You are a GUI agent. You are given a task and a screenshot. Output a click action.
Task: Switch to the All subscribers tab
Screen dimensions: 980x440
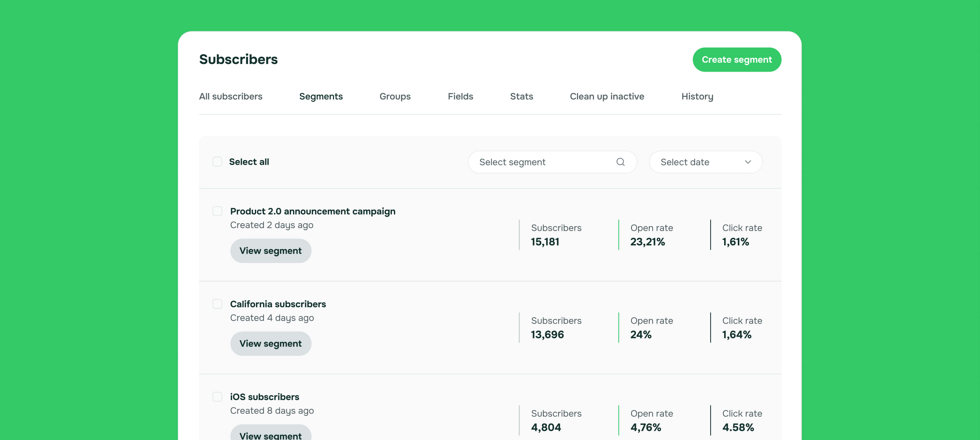click(231, 96)
